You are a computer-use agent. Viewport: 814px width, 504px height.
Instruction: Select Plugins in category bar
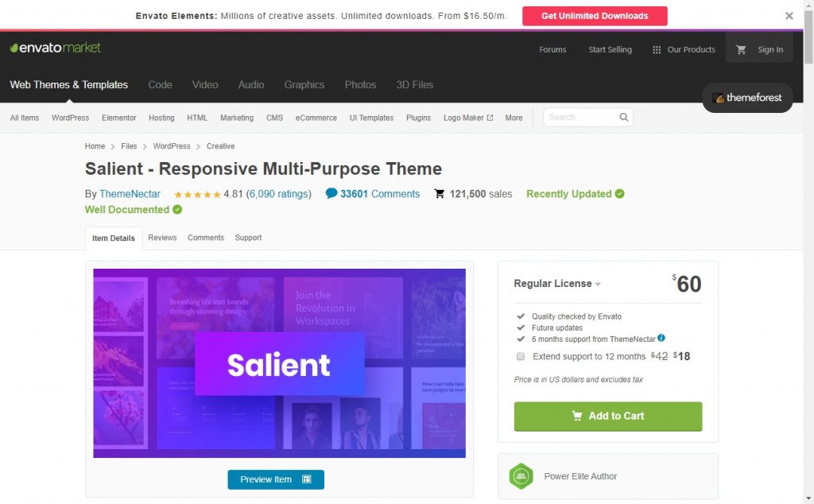(418, 118)
